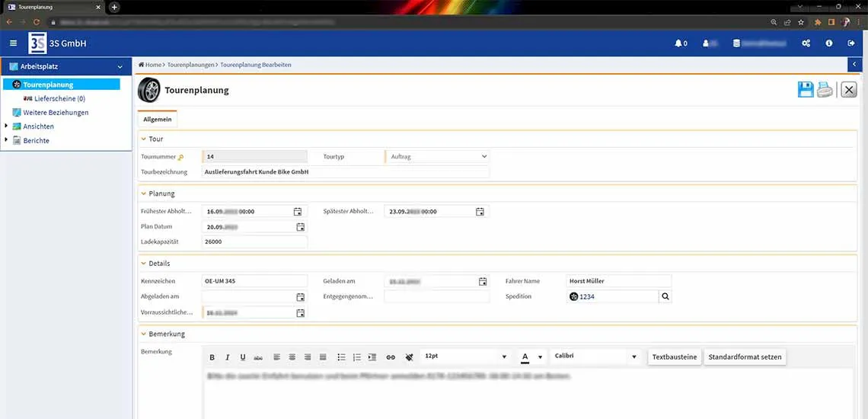Select the Allgemein tab
This screenshot has width=868, height=419.
158,120
